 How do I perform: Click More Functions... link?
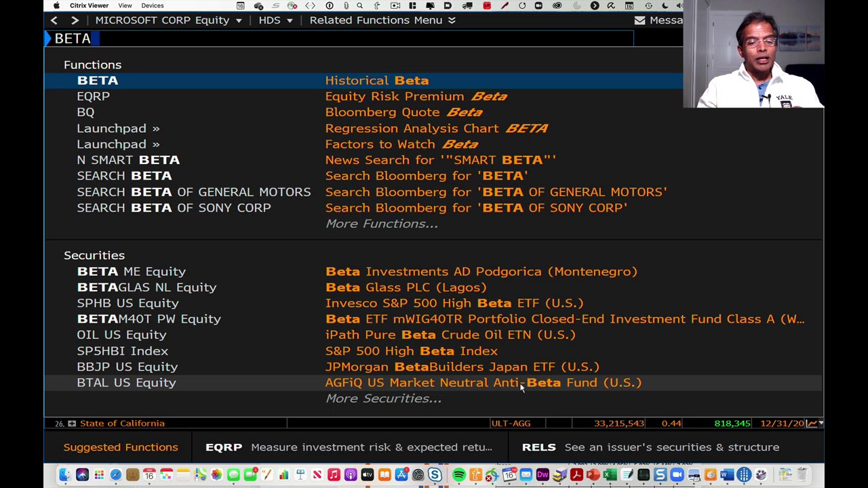tap(382, 224)
